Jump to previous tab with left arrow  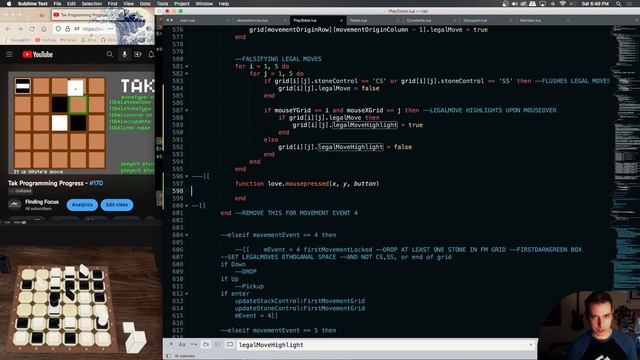(x=167, y=20)
